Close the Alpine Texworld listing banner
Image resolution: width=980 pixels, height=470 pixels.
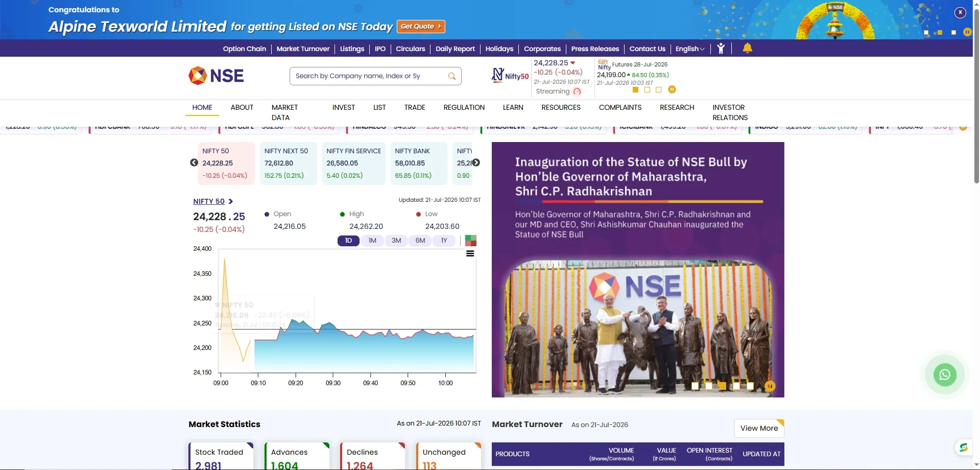pyautogui.click(x=960, y=12)
